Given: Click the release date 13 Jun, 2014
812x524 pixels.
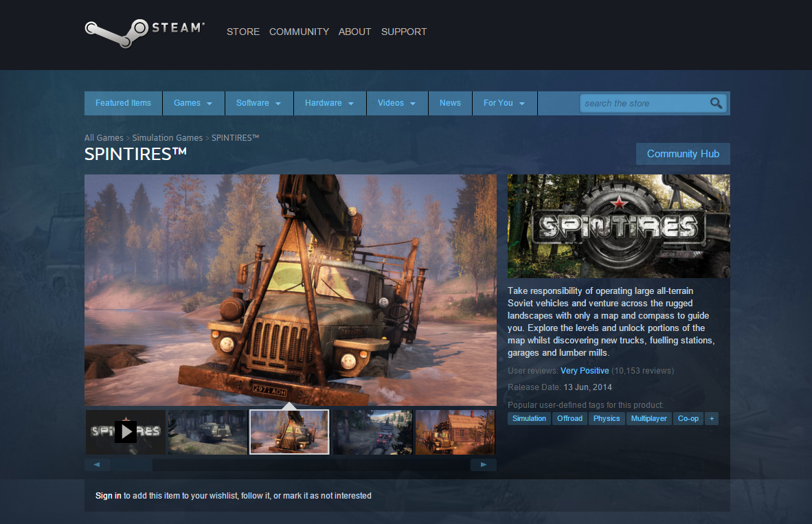Looking at the screenshot, I should click(x=588, y=387).
